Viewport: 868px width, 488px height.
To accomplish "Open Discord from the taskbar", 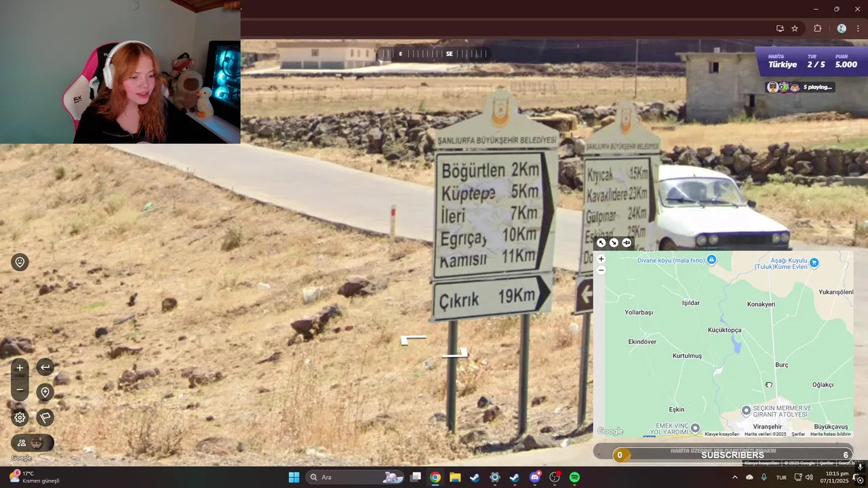I will 535,477.
